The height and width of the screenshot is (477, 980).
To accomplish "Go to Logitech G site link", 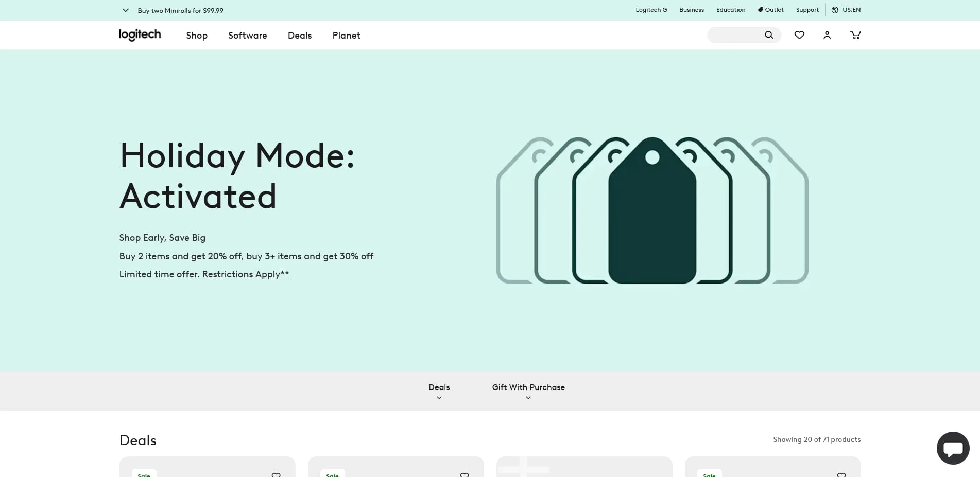I will pyautogui.click(x=651, y=10).
